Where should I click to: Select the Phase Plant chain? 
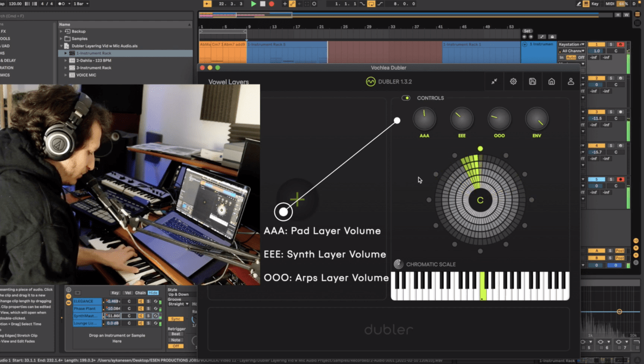(x=87, y=309)
